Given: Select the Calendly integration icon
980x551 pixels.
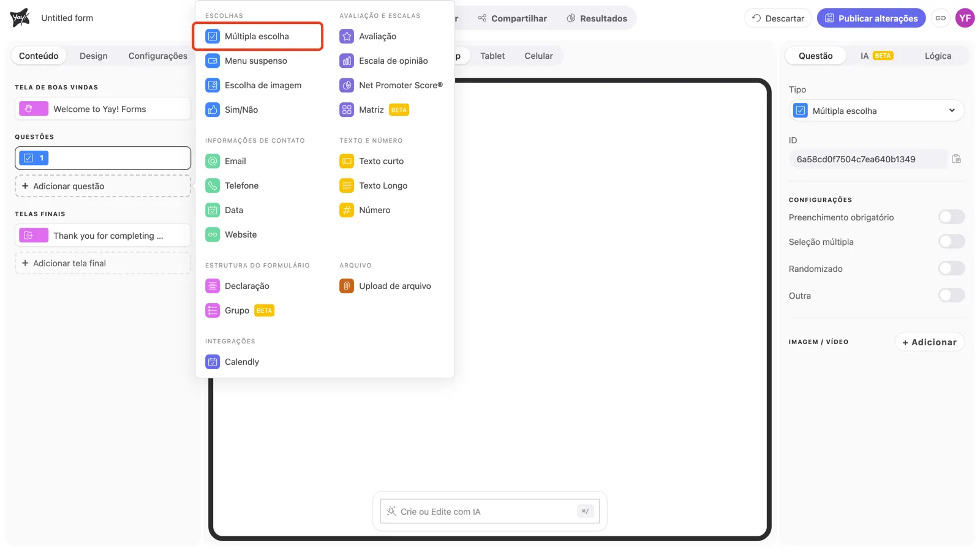Looking at the screenshot, I should pyautogui.click(x=213, y=362).
